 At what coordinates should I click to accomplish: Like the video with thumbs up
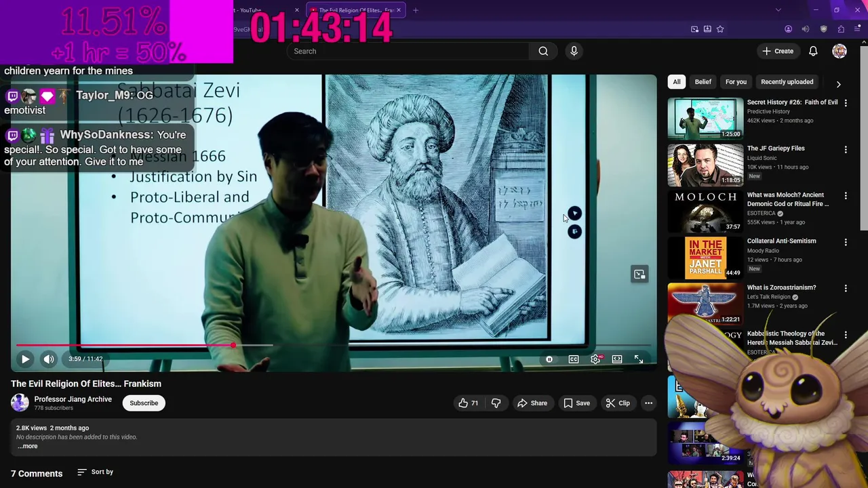(468, 403)
